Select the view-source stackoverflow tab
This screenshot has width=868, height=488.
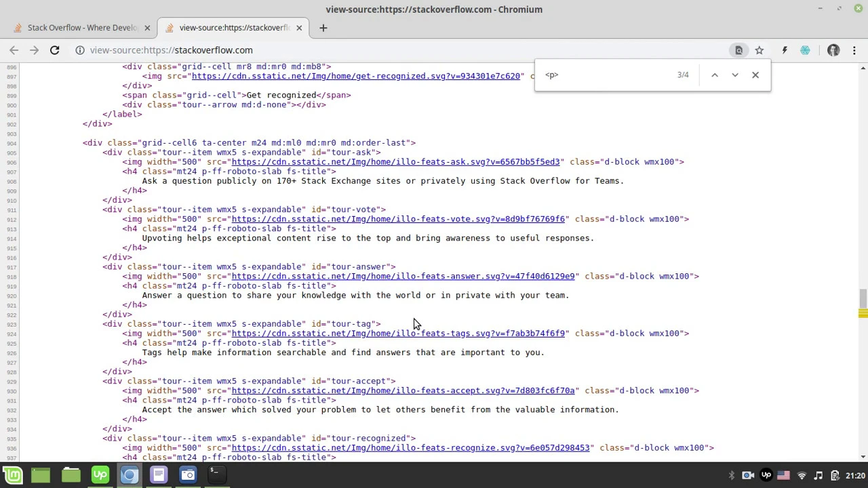pos(235,28)
